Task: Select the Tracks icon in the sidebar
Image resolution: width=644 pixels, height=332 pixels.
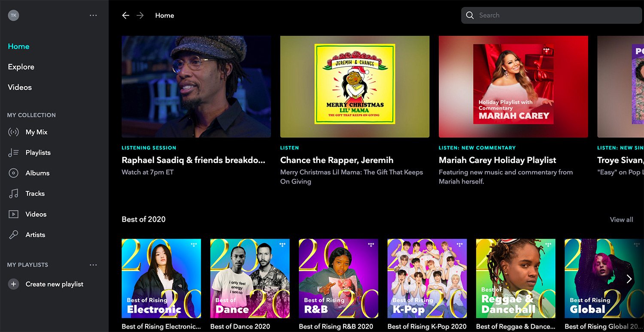Action: [x=13, y=193]
